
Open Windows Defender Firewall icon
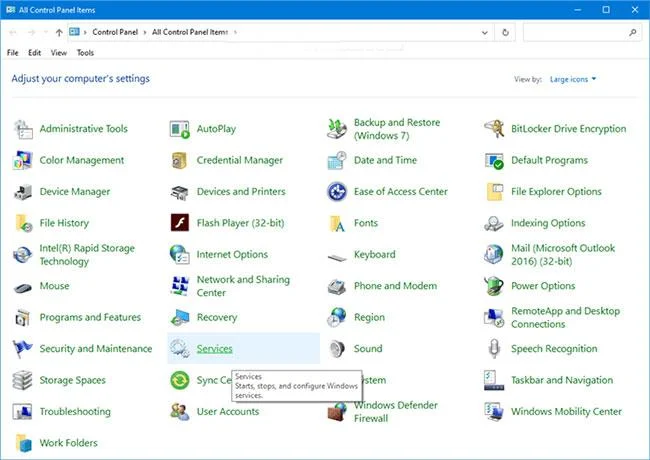tap(337, 412)
